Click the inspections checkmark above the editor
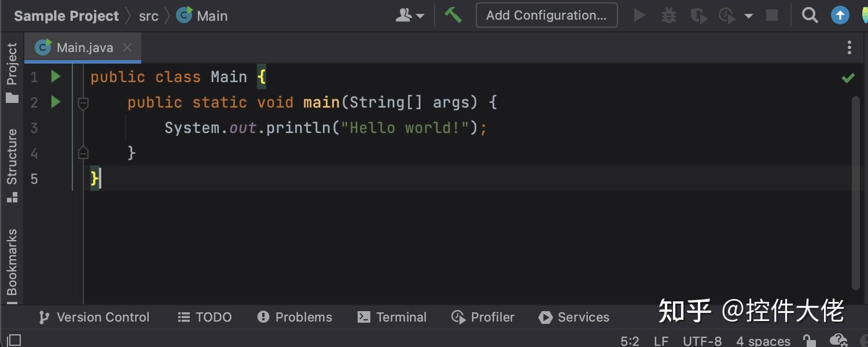Viewport: 868px width, 347px height. [848, 77]
